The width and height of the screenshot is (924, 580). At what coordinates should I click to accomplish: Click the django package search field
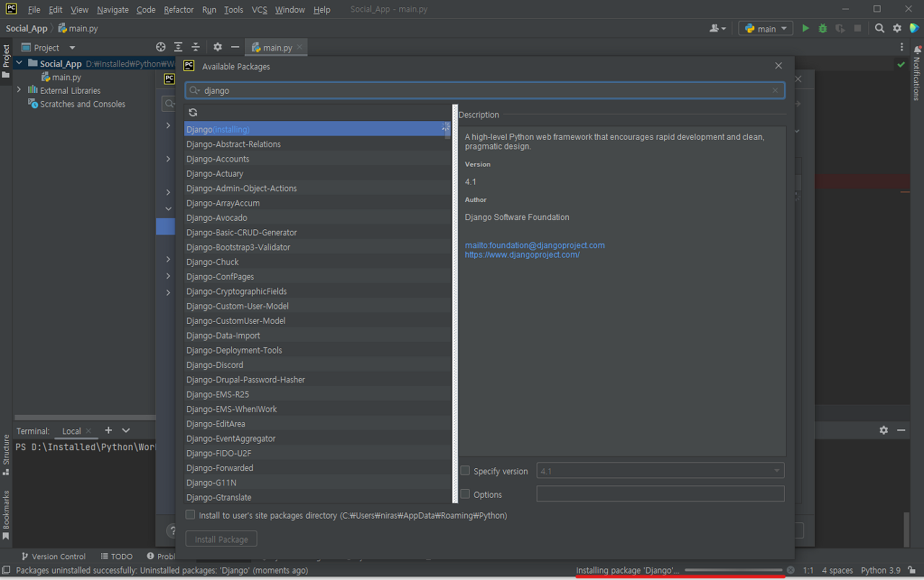(x=485, y=90)
